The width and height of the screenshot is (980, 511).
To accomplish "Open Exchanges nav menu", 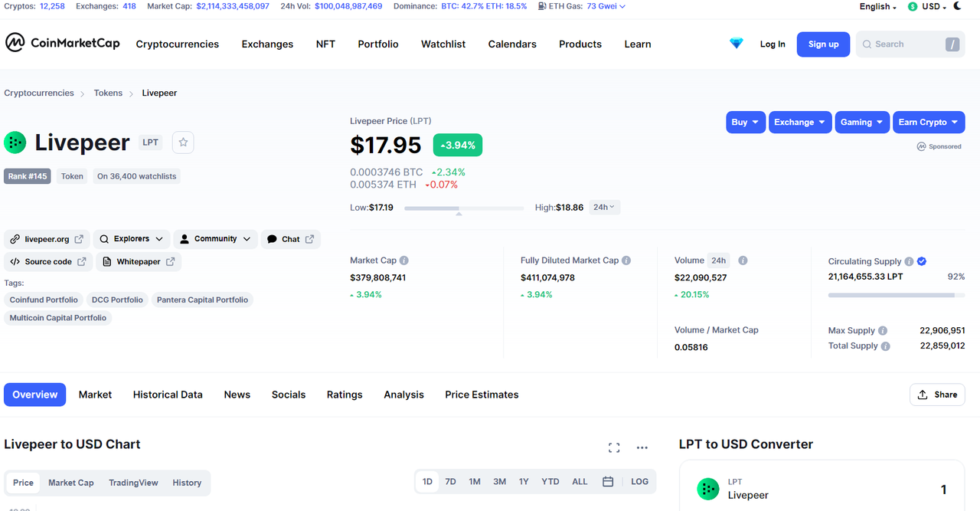I will [x=267, y=44].
